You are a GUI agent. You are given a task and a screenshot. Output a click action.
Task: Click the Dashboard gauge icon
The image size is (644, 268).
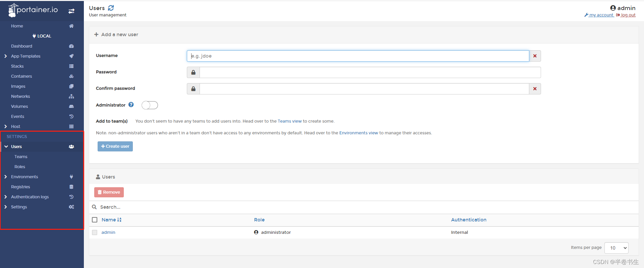71,46
